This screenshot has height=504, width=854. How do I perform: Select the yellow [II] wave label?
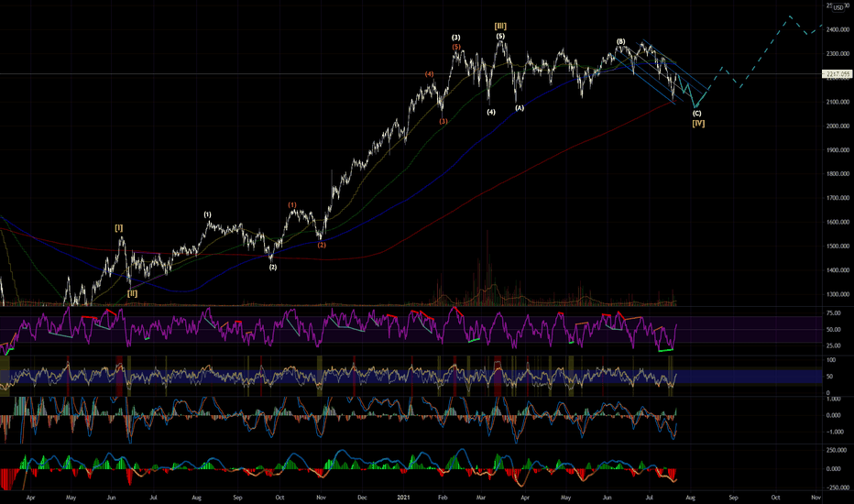(132, 293)
